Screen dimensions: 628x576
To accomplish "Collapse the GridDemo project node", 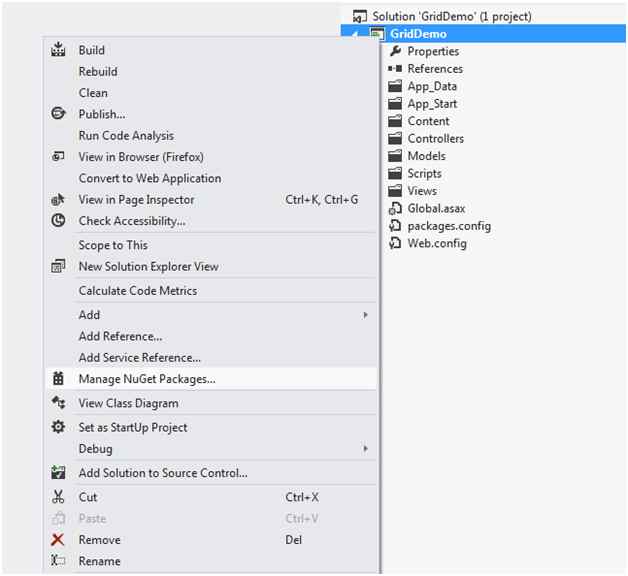I will 362,34.
